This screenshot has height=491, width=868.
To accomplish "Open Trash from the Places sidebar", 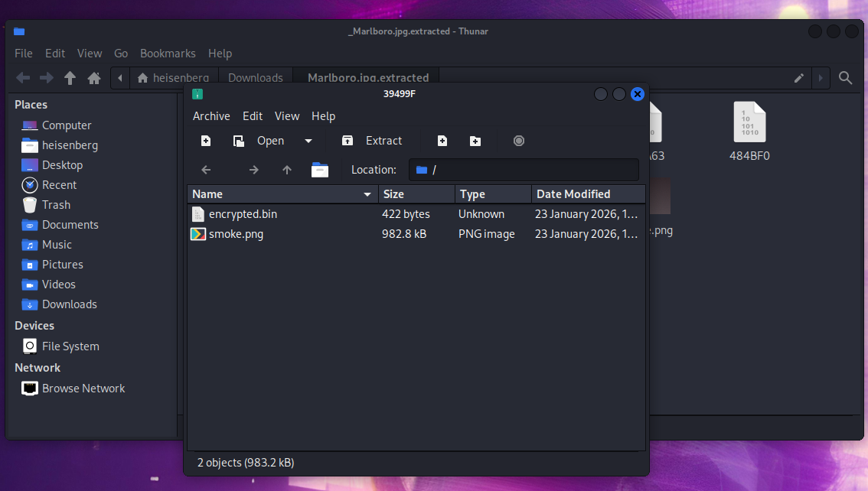I will pos(56,205).
